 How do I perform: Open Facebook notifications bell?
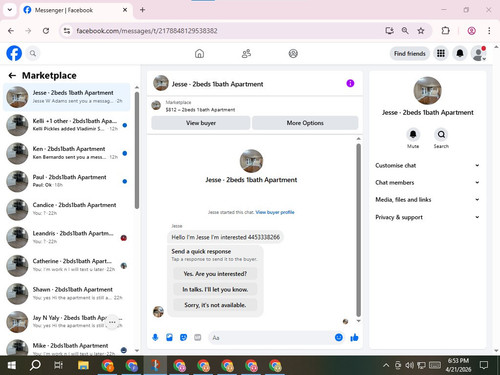pos(460,53)
